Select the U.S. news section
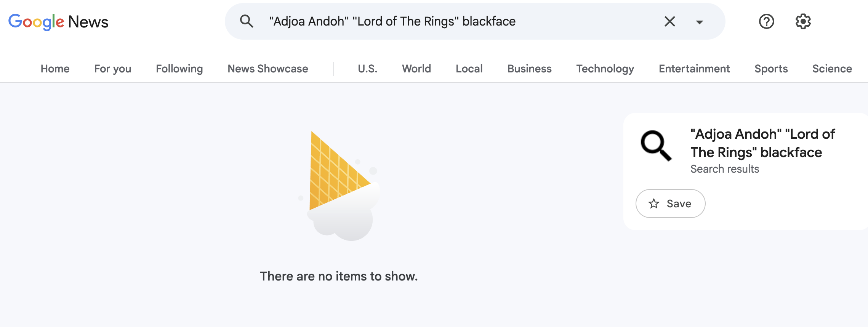The height and width of the screenshot is (327, 868). 368,69
